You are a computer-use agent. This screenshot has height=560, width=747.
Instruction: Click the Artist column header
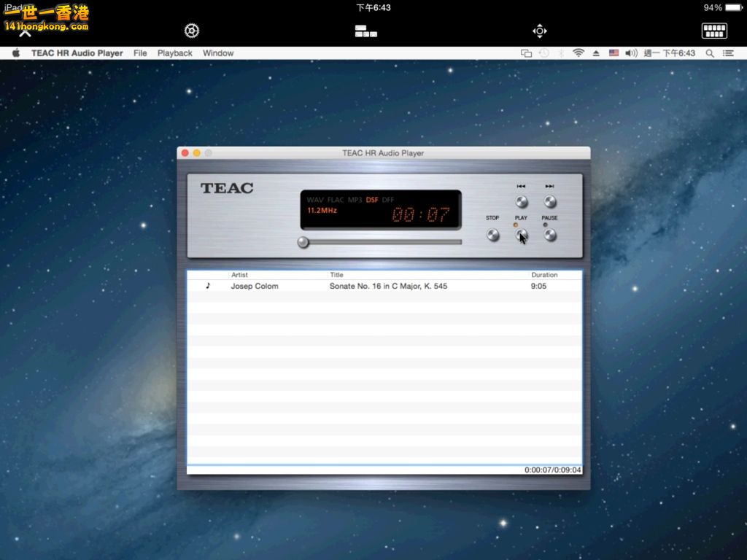pyautogui.click(x=240, y=275)
